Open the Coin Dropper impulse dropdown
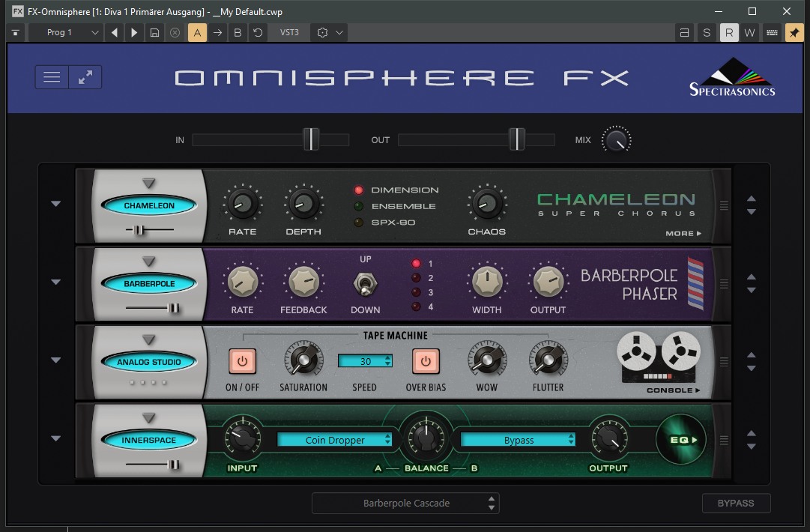The height and width of the screenshot is (532, 810). click(335, 440)
